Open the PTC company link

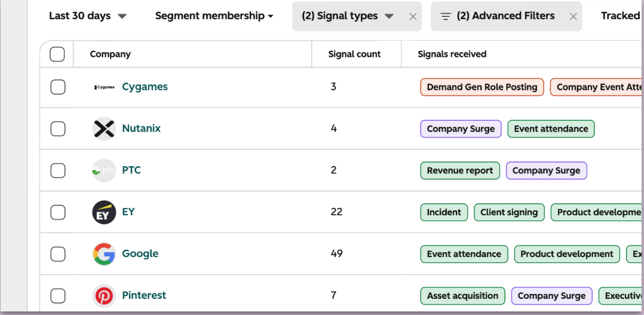(131, 170)
